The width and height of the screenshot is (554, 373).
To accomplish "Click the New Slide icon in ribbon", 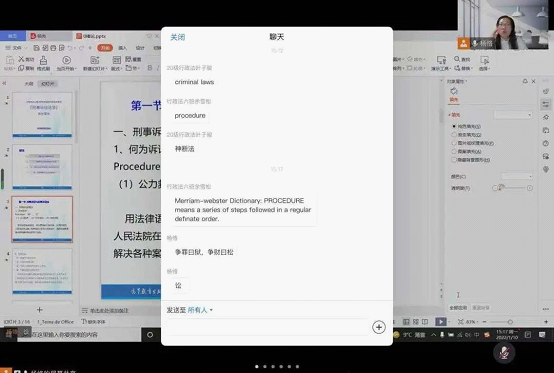I will coord(94,60).
